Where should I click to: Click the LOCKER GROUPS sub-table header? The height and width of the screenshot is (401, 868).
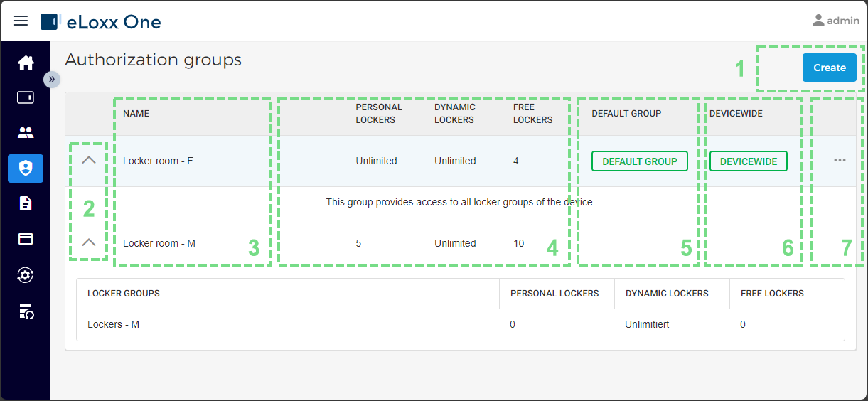(x=124, y=293)
